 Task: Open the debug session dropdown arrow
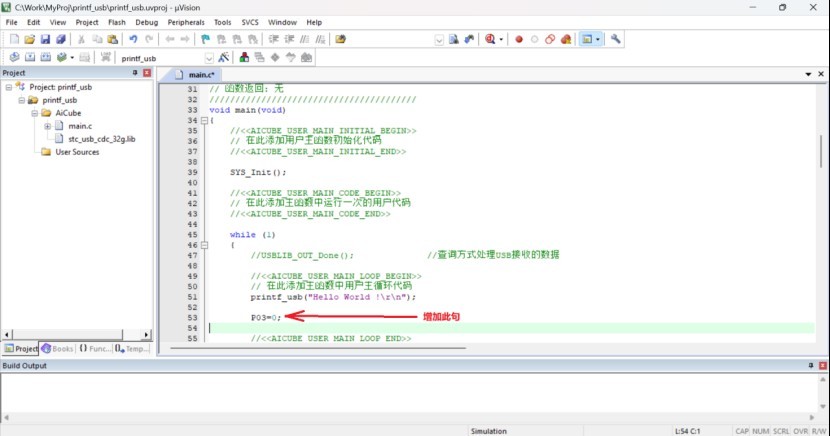point(501,39)
